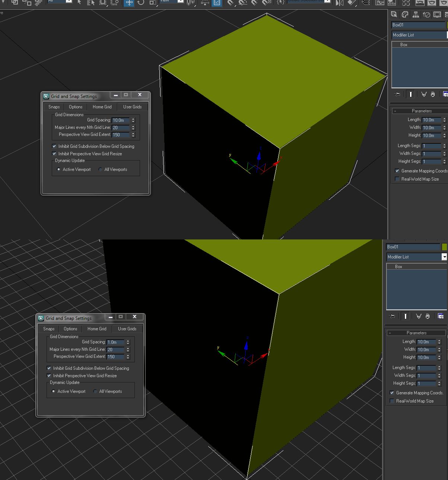Enable Real-World Map Size in lower panel
The image size is (448, 480).
[x=392, y=401]
